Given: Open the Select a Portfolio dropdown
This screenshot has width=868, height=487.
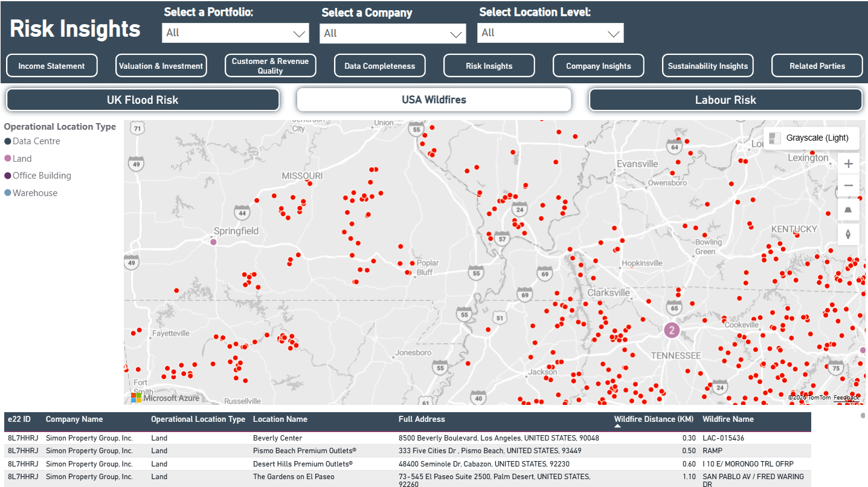Looking at the screenshot, I should tap(236, 33).
